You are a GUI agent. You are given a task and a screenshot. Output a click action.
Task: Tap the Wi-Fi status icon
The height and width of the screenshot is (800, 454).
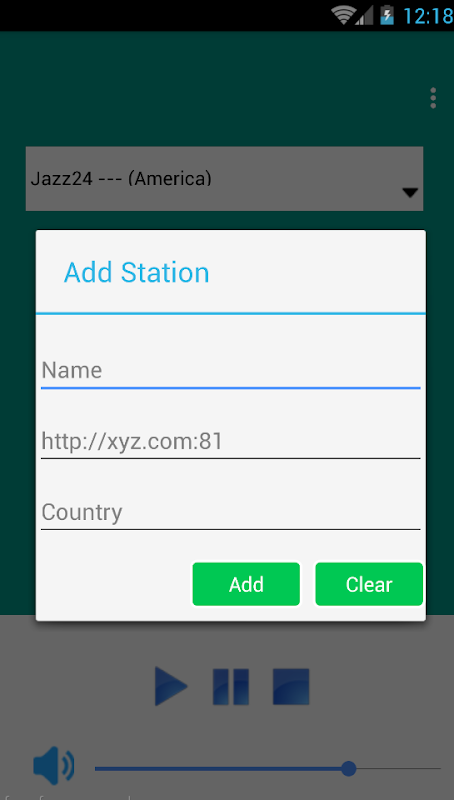click(x=342, y=15)
